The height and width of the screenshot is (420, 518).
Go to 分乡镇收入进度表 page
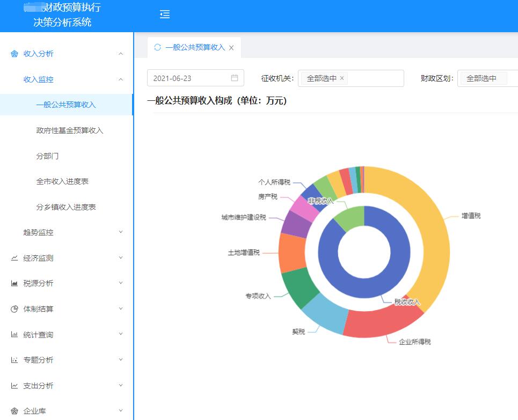66,207
